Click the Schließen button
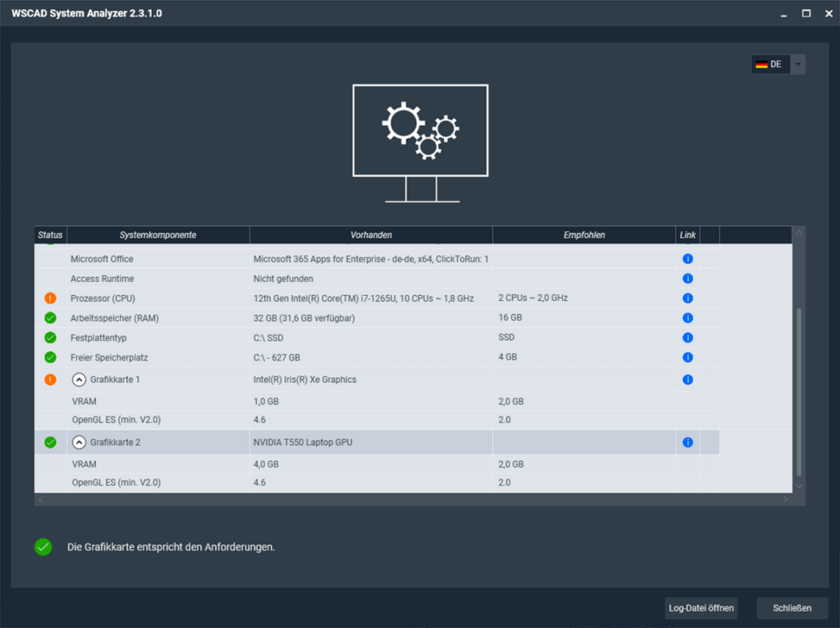Viewport: 840px width, 628px height. click(x=792, y=608)
